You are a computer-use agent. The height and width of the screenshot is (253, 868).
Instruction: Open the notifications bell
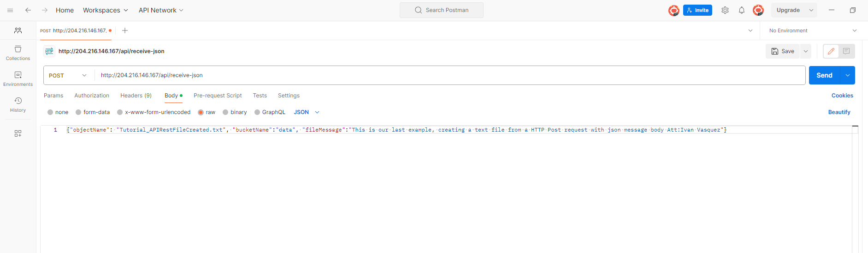pyautogui.click(x=742, y=10)
